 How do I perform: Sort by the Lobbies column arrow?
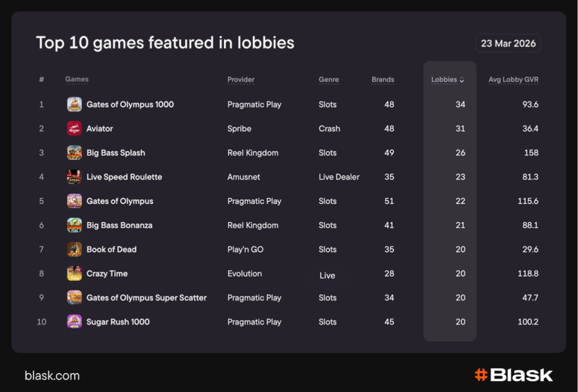click(462, 80)
